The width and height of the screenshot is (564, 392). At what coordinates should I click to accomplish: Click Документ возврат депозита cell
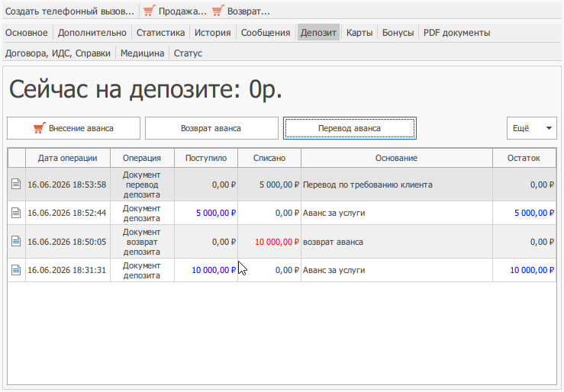click(142, 242)
